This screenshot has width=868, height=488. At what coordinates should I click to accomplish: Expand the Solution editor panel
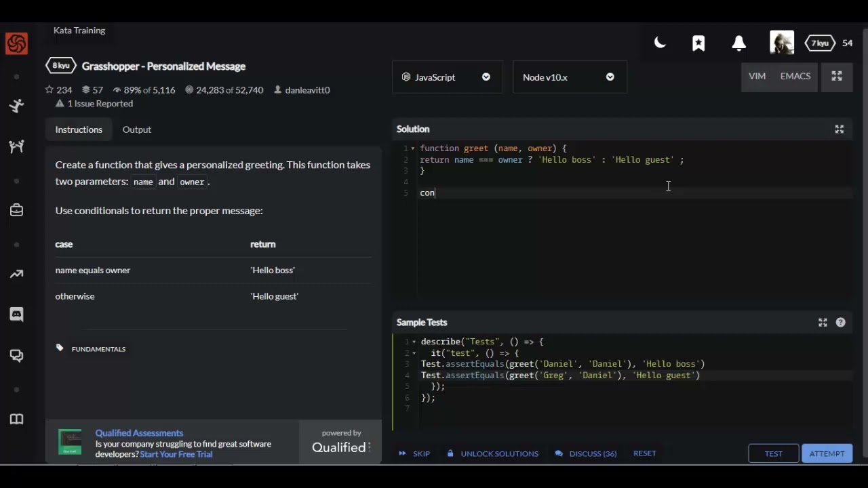tap(839, 129)
